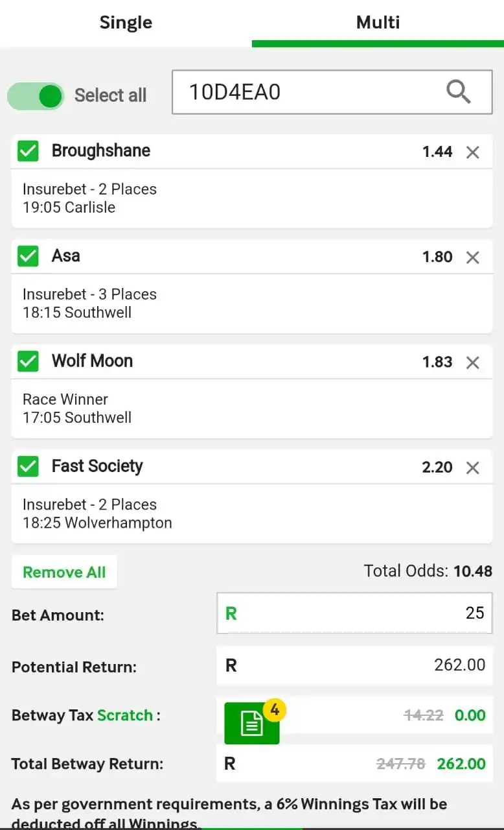
Task: Select the Multi tab
Action: pos(378,23)
